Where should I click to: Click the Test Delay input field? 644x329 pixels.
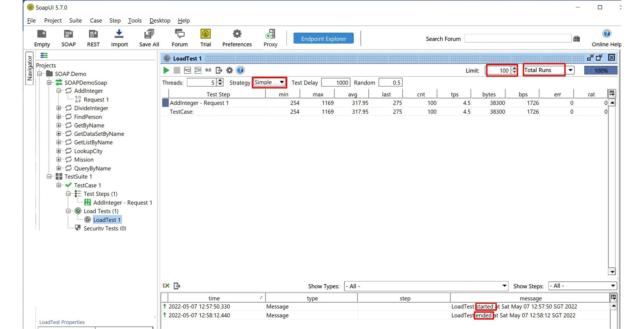[x=335, y=83]
